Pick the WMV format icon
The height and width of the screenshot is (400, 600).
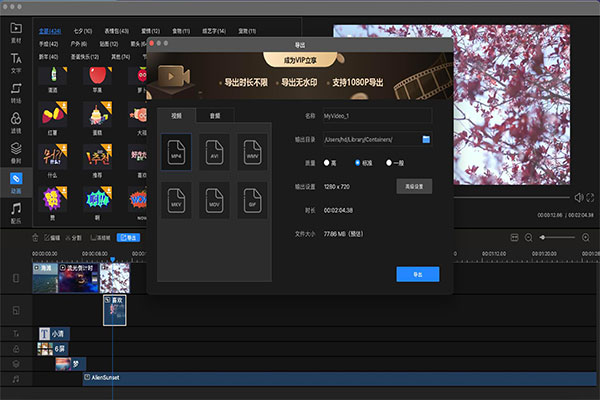[x=252, y=151]
